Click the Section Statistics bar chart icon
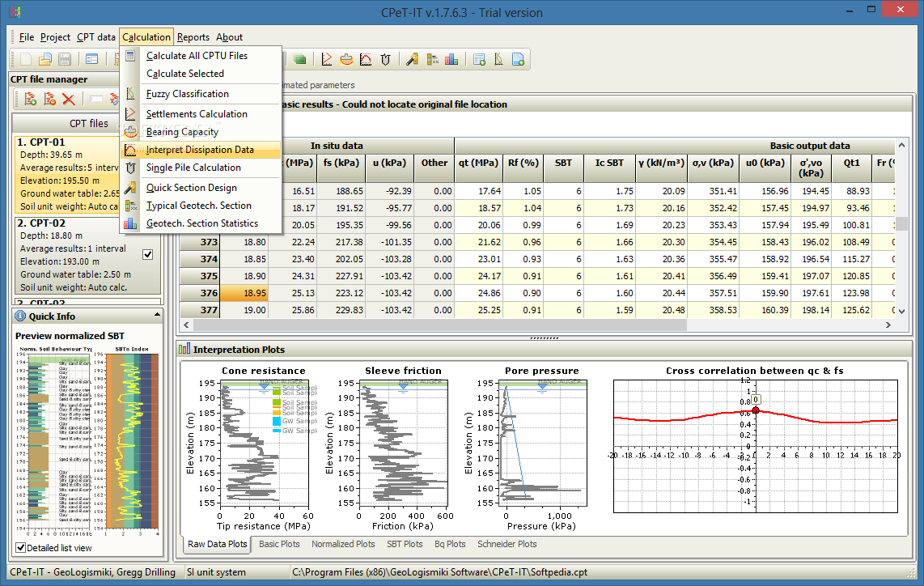The height and width of the screenshot is (586, 924). pos(452,59)
